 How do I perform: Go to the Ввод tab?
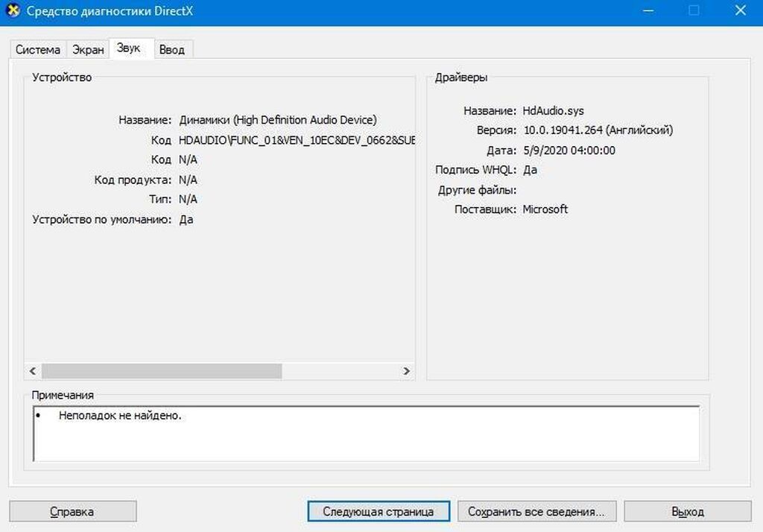(172, 50)
